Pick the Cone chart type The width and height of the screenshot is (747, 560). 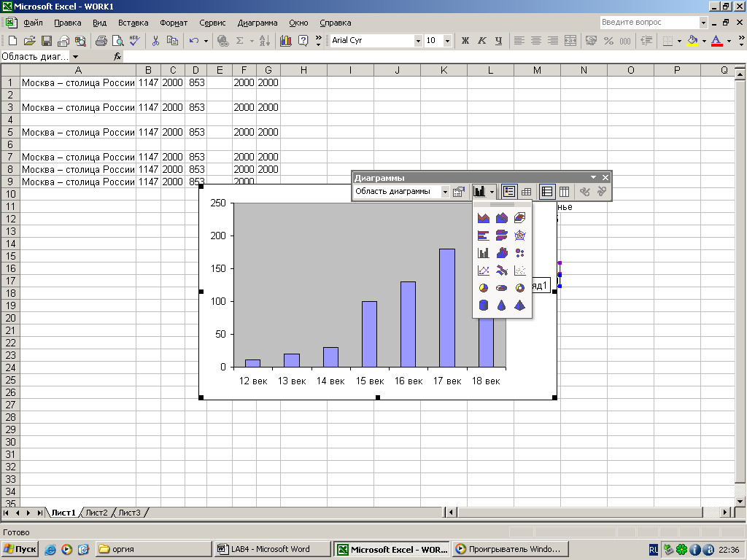502,306
